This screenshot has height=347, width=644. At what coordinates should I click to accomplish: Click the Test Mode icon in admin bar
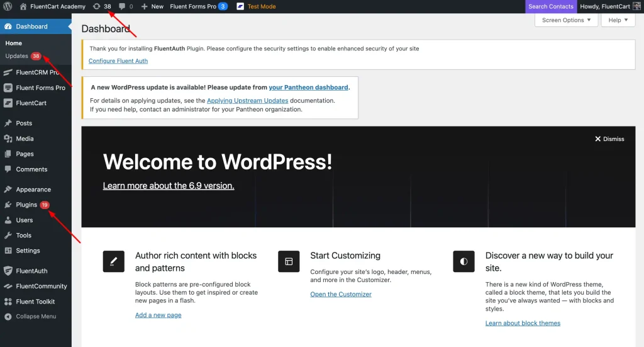[x=240, y=6]
